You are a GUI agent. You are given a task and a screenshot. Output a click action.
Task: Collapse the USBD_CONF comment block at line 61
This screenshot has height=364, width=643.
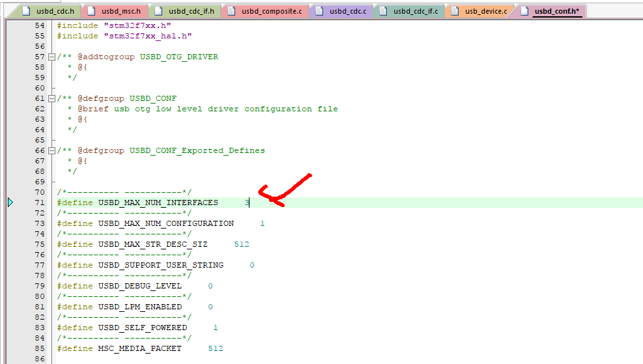click(51, 99)
